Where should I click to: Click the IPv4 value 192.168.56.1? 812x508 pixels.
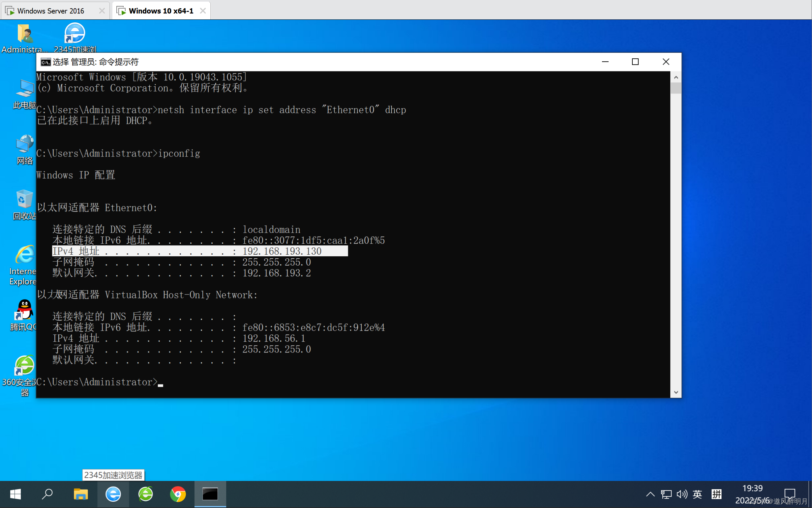tap(274, 338)
